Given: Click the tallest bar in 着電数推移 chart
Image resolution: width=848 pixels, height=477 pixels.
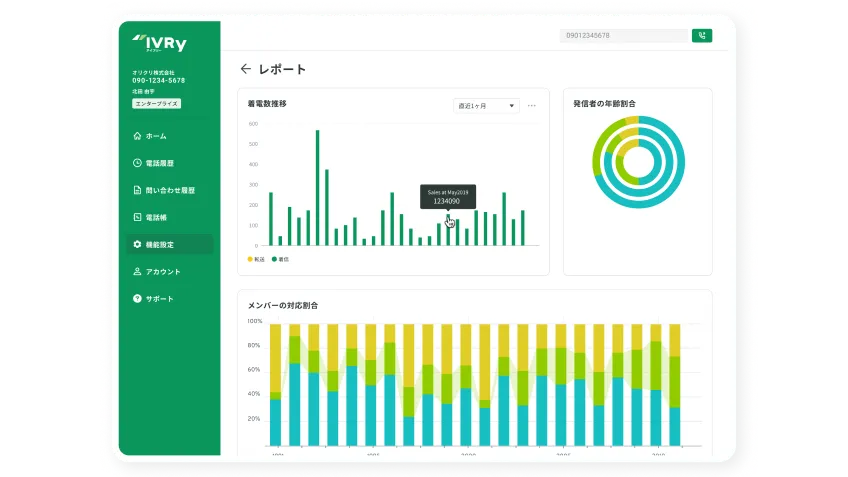Looking at the screenshot, I should tap(317, 188).
